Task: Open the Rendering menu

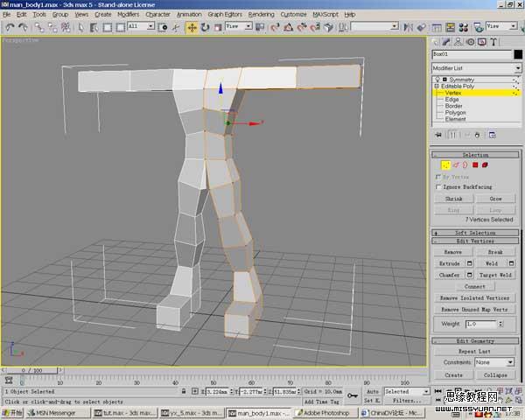Action: [x=261, y=15]
